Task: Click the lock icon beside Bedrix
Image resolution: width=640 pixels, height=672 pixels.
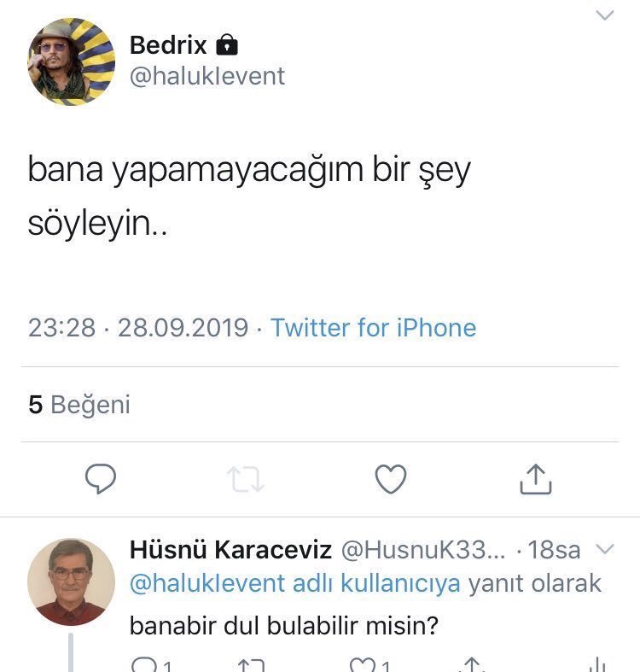Action: [x=226, y=44]
